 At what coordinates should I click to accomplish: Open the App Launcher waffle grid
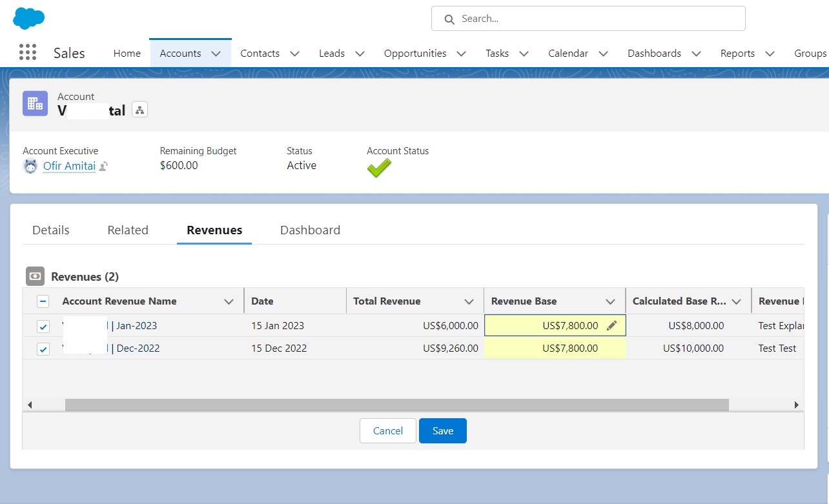click(27, 52)
